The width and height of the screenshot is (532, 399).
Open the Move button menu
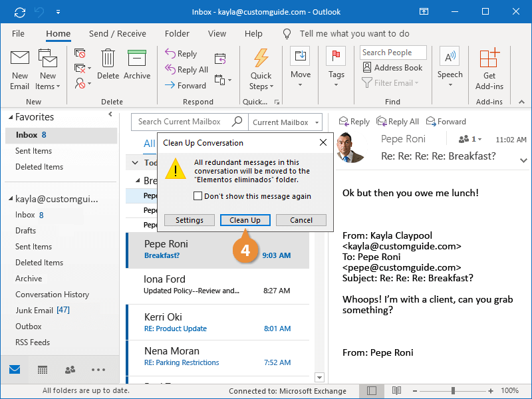click(301, 67)
